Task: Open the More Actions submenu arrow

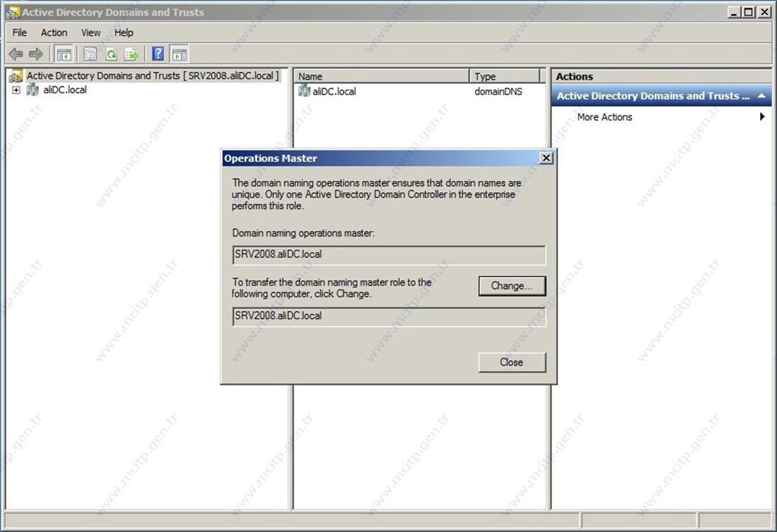Action: 762,117
